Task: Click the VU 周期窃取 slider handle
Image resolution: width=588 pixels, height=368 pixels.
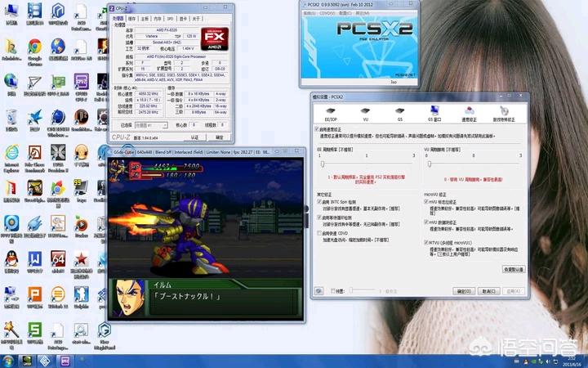Action: coord(430,164)
